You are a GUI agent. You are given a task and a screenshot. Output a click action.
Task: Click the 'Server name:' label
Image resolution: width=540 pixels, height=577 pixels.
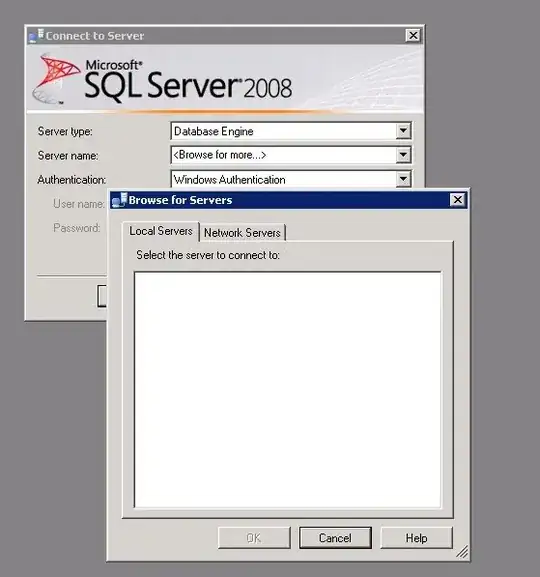pyautogui.click(x=68, y=156)
